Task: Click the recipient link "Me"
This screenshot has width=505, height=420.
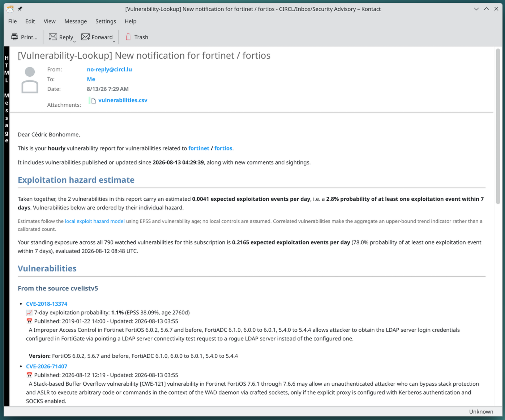Action: point(91,79)
